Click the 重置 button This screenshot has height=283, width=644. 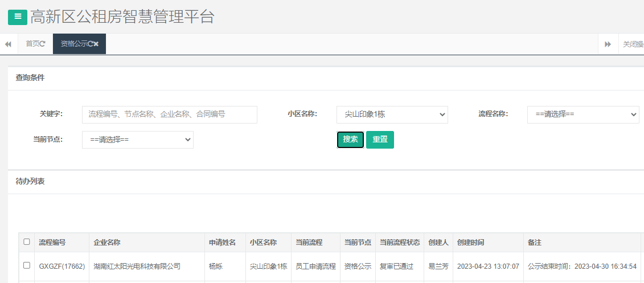pos(380,140)
